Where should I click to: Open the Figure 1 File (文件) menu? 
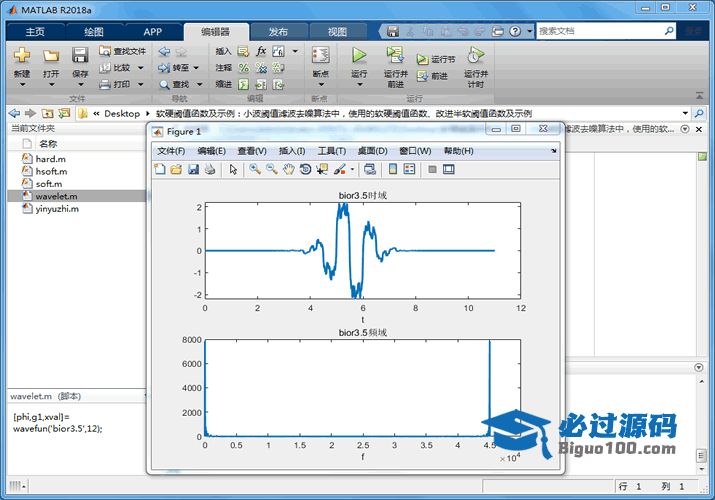point(171,151)
